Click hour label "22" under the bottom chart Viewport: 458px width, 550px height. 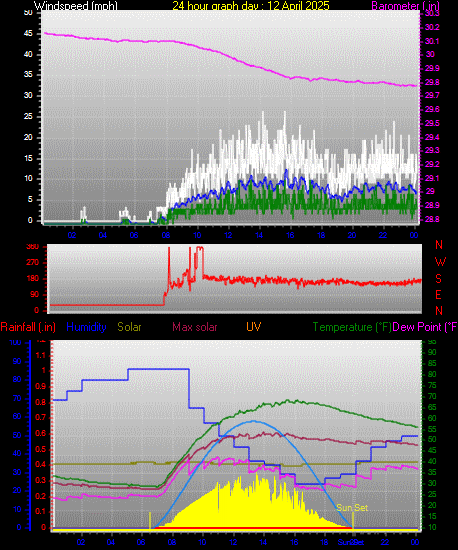(385, 542)
